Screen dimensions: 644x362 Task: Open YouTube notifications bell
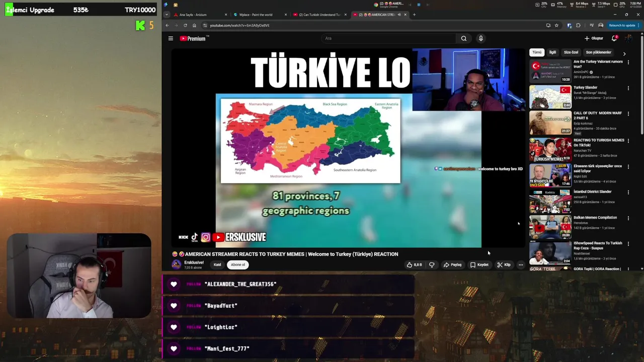tap(614, 38)
